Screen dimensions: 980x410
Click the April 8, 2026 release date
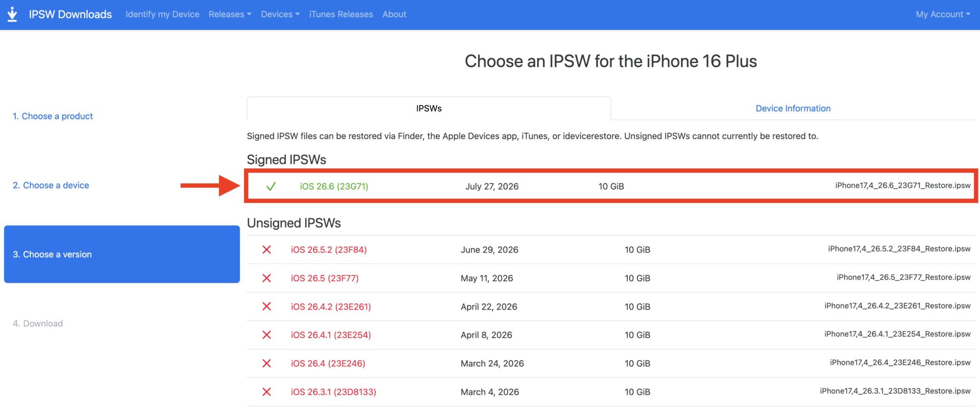(486, 335)
